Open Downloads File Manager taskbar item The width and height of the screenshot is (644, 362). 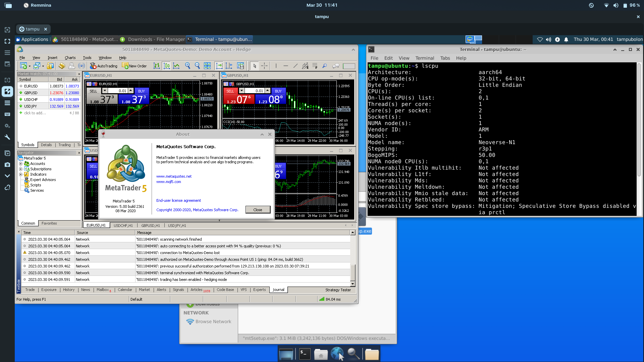(153, 39)
